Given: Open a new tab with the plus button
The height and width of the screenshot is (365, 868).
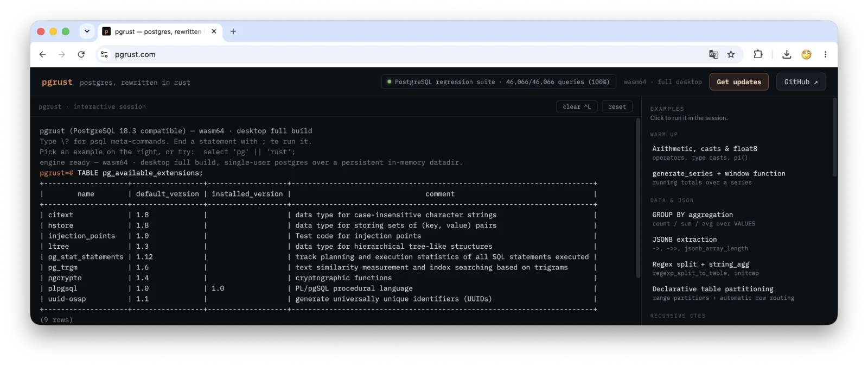Looking at the screenshot, I should 233,32.
